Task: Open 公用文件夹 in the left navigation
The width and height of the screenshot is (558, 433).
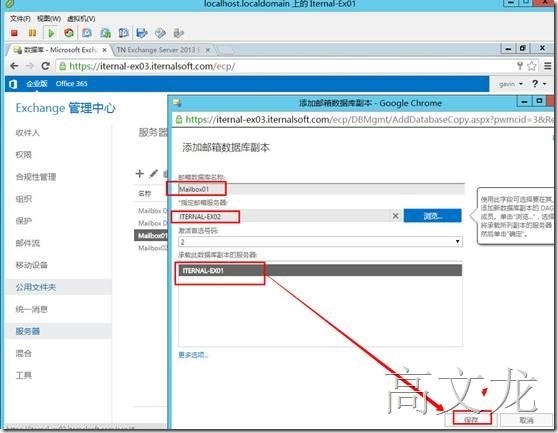Action: coord(36,287)
